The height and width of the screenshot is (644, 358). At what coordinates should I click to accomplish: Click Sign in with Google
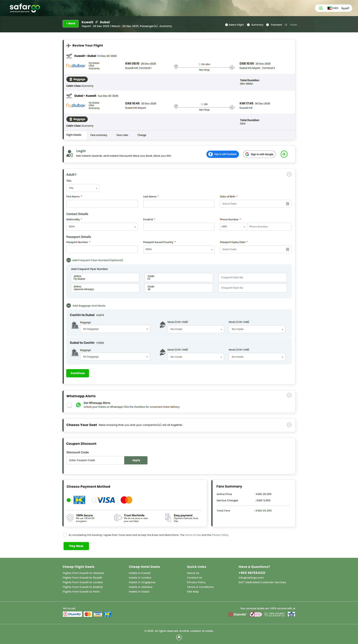259,154
